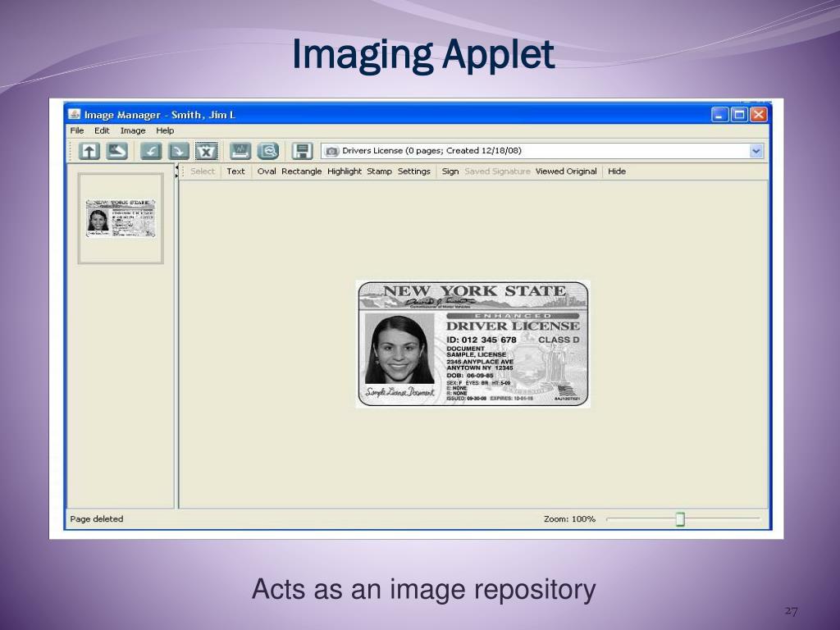Open the Edit menu
840x630 pixels.
[x=102, y=130]
